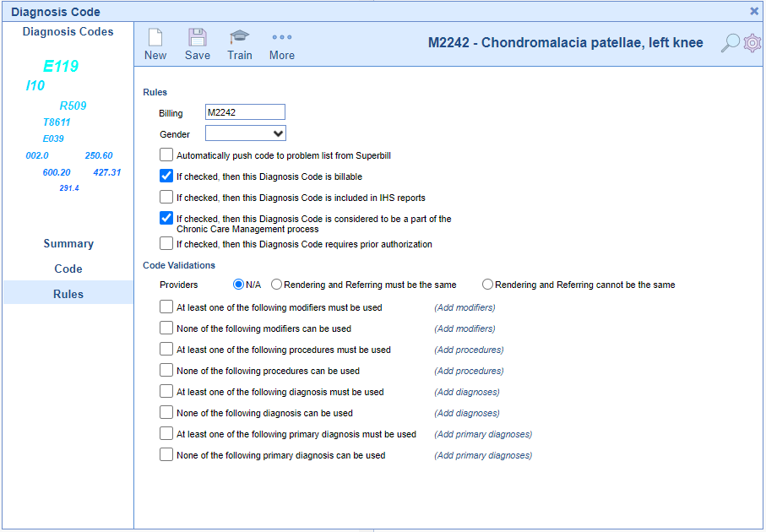Switch to the Summary tab
This screenshot has width=766, height=532.
(68, 243)
